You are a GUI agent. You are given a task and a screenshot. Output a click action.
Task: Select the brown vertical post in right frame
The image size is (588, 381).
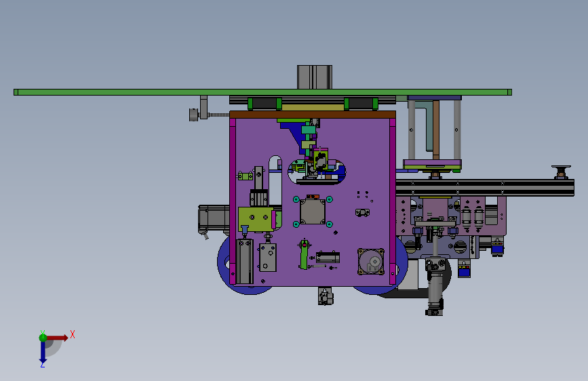436,129
